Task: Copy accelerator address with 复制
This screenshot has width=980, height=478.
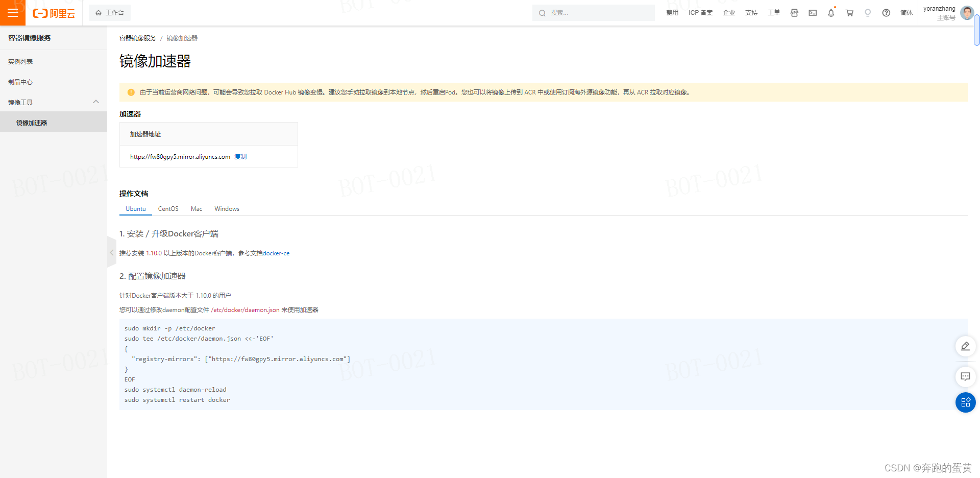Action: pos(240,157)
